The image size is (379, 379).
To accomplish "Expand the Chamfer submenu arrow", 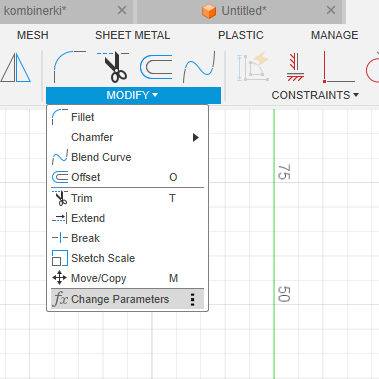I will tap(196, 137).
